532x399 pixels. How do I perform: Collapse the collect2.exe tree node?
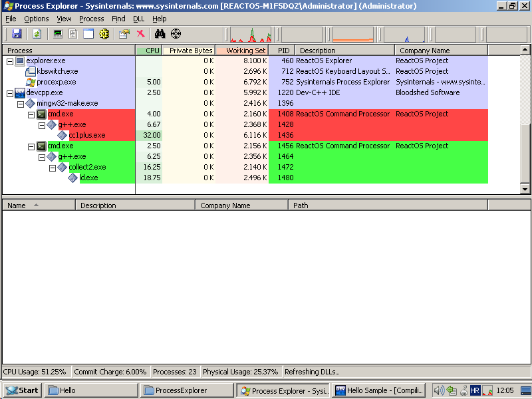click(x=53, y=168)
